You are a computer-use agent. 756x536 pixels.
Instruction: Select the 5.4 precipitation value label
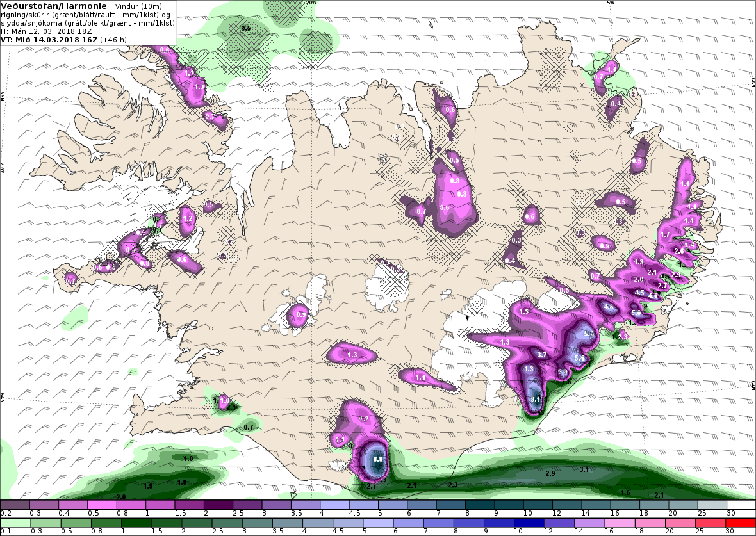click(579, 358)
